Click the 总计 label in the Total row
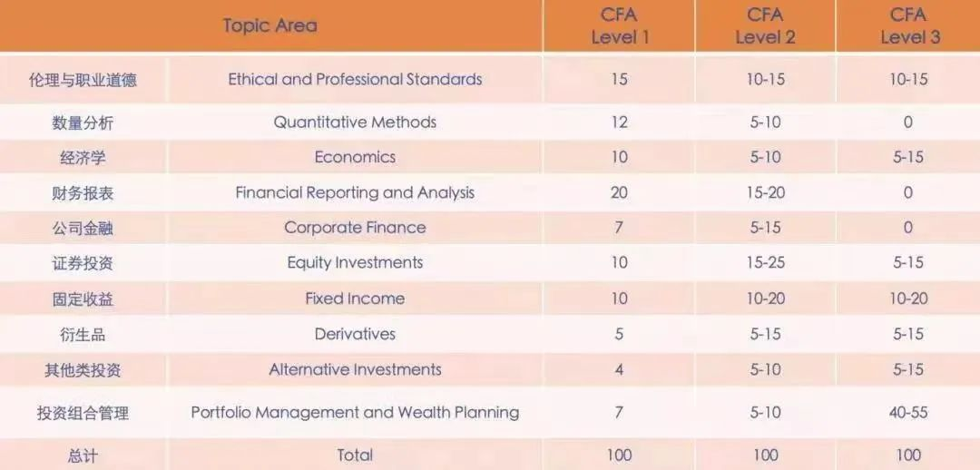The height and width of the screenshot is (470, 980). point(83,455)
